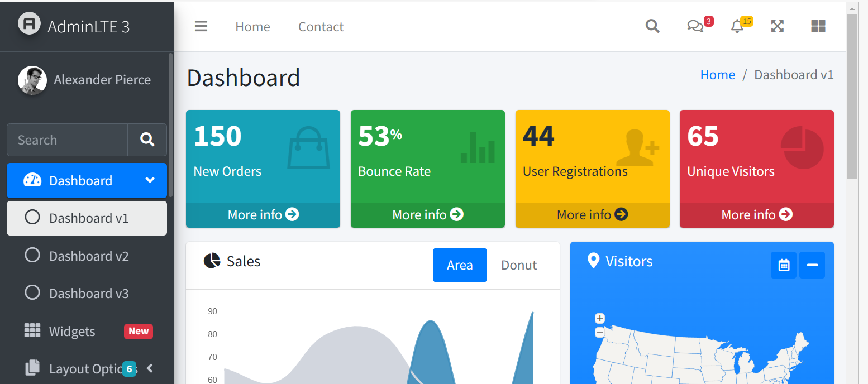The height and width of the screenshot is (384, 868).
Task: Click the map zoom in plus button
Action: click(600, 318)
